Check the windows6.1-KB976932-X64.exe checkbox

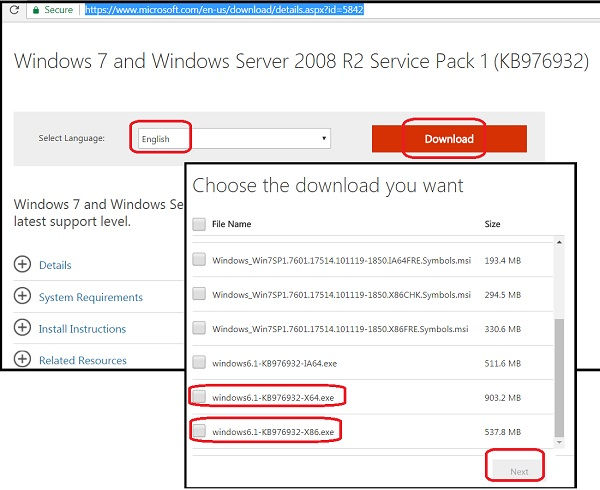click(x=199, y=396)
